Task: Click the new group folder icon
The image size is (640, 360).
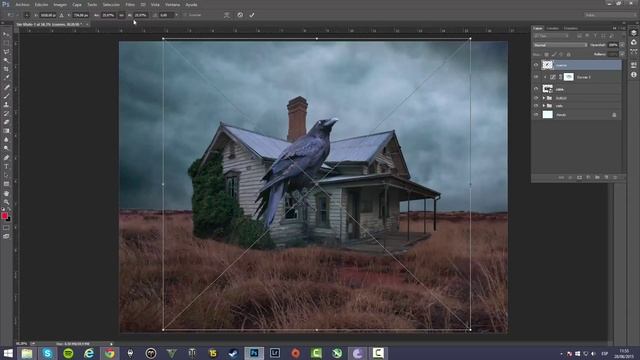Action: [597, 178]
